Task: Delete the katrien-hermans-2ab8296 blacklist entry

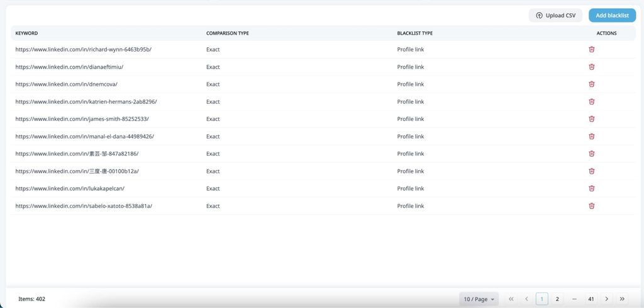Action: point(591,101)
